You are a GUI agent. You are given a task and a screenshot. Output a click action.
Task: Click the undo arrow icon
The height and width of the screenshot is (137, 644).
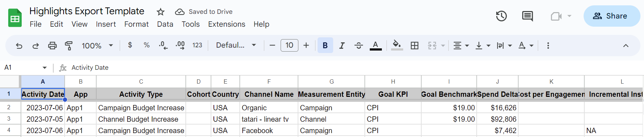pos(19,46)
